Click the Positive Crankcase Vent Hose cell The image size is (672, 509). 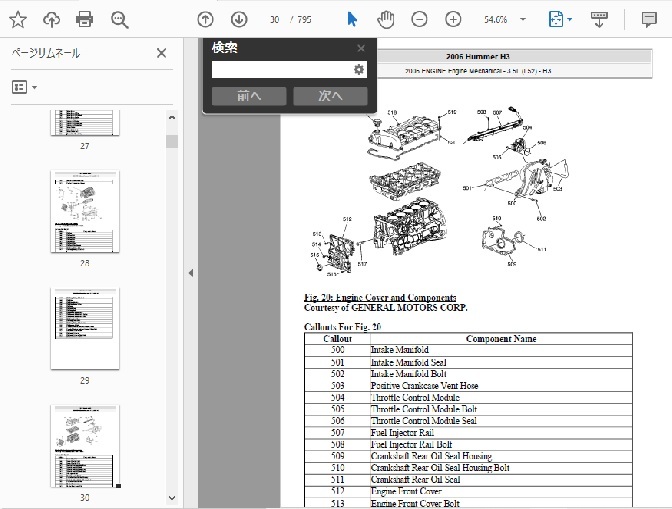point(501,386)
